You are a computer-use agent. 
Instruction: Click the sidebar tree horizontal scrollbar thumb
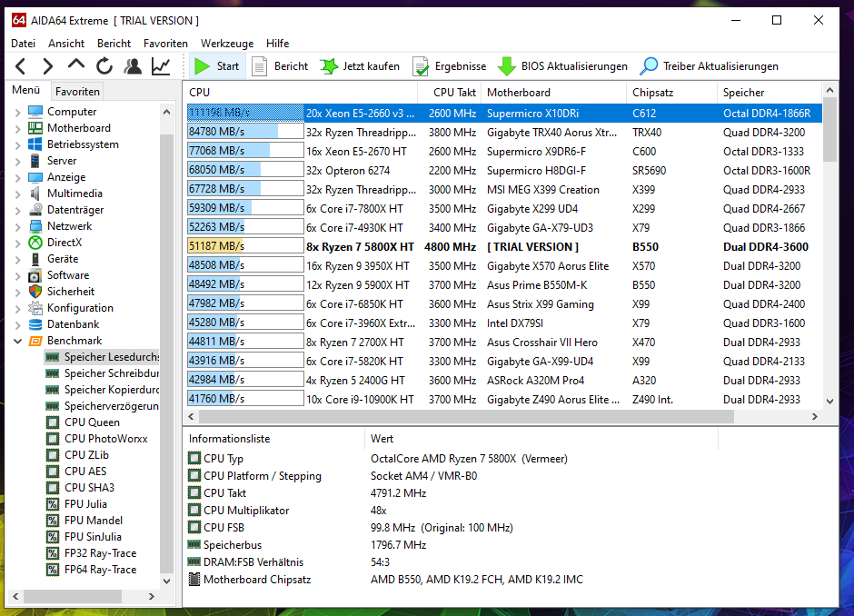73,596
